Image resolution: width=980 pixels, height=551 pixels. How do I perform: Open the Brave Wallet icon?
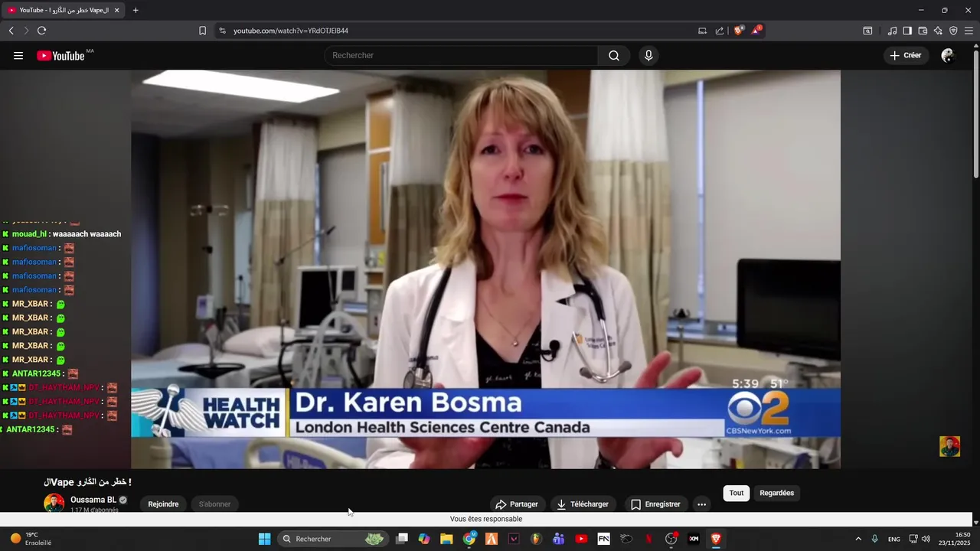923,31
